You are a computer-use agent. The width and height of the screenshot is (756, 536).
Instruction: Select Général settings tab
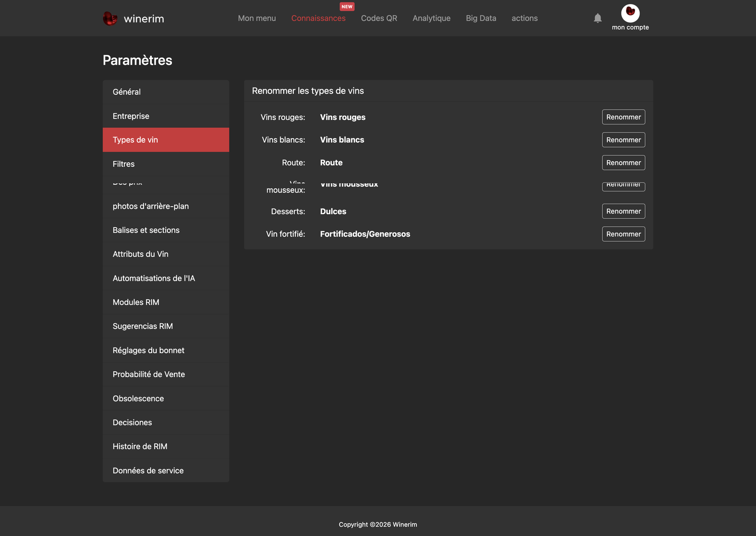click(166, 92)
